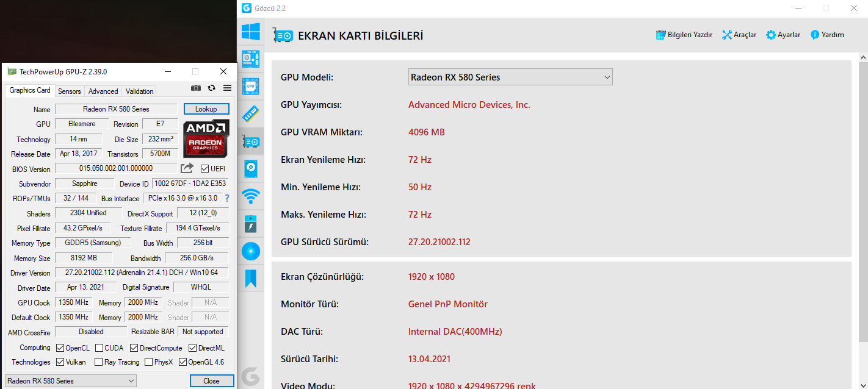Click the Close button in GPU-Z
Screen dimensions: 868x389
[212, 380]
